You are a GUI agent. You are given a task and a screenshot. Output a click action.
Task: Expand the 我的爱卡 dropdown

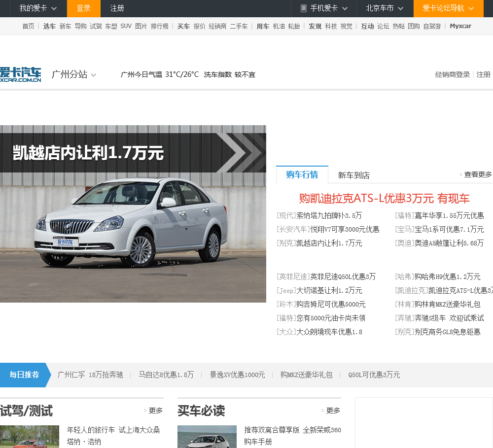click(38, 8)
